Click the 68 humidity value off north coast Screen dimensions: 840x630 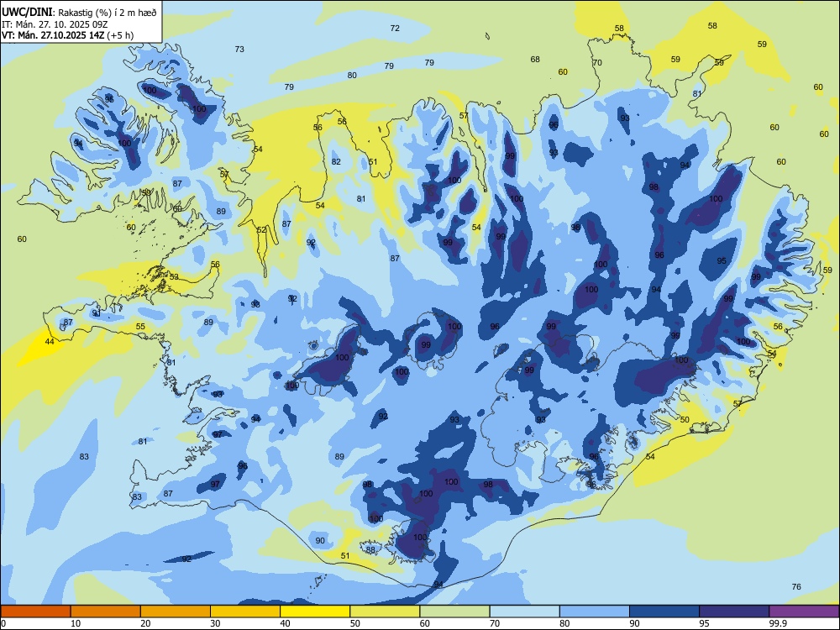[x=535, y=60]
